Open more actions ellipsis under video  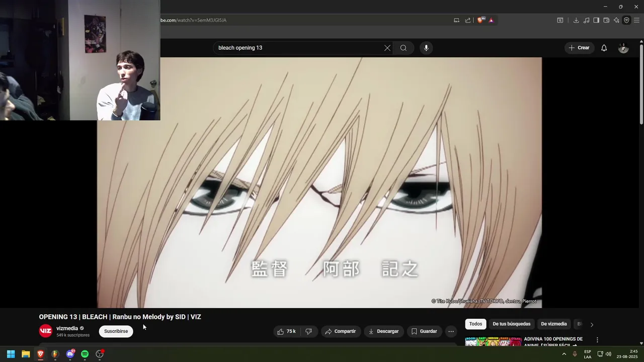pyautogui.click(x=451, y=331)
